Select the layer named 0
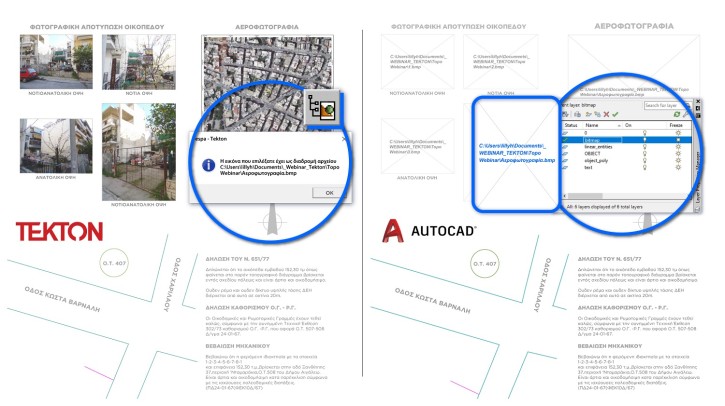This screenshot has height=406, width=725. point(585,133)
